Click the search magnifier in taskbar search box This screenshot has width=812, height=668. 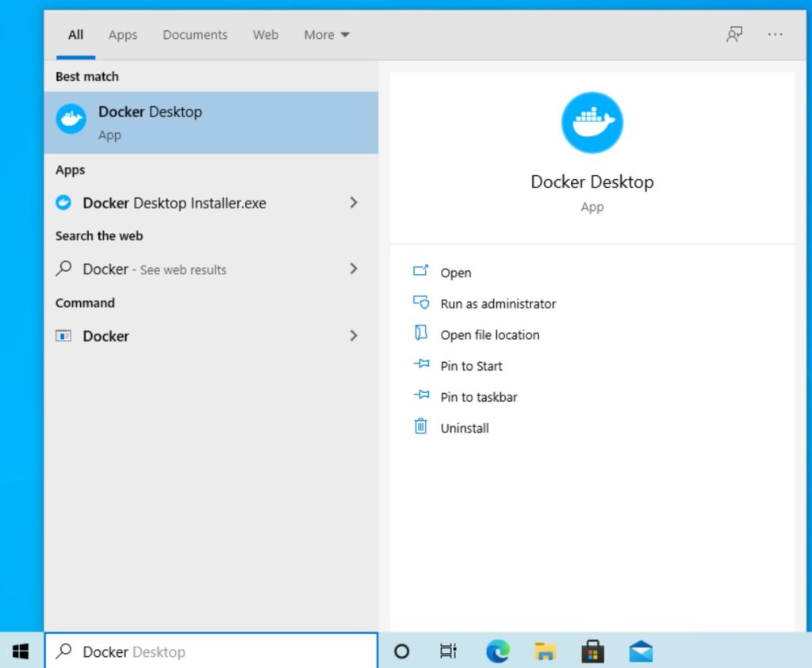coord(63,651)
